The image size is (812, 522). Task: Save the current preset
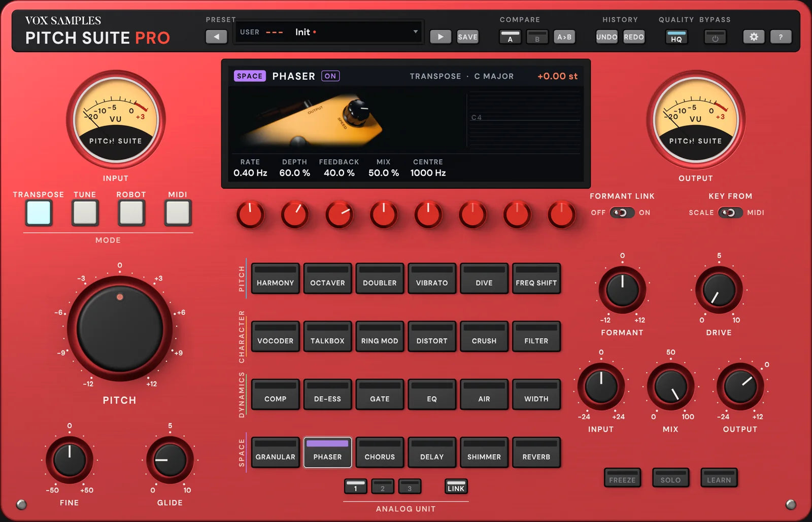pyautogui.click(x=467, y=37)
